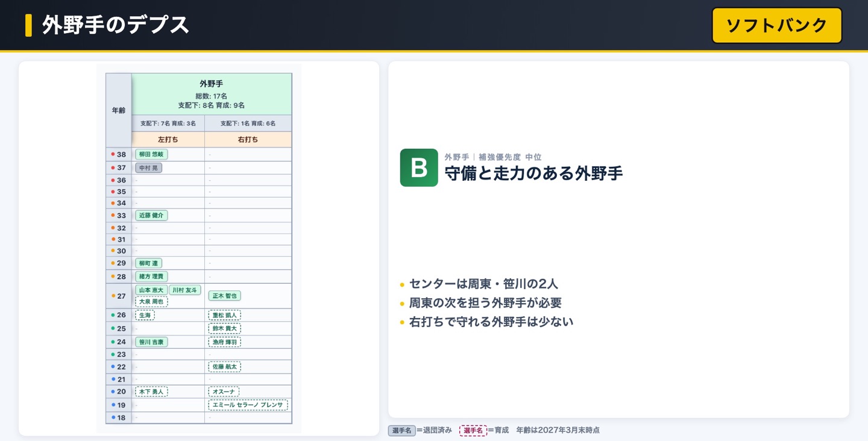Select the 笹川 吉康 player chip
Screen dimensions: 868x441
[x=151, y=342]
